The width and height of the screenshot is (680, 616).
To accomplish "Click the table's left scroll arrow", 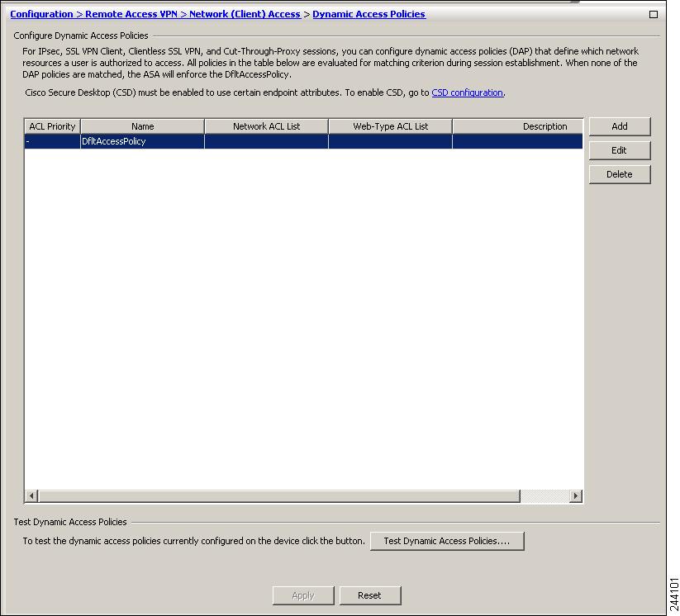I will 31,495.
